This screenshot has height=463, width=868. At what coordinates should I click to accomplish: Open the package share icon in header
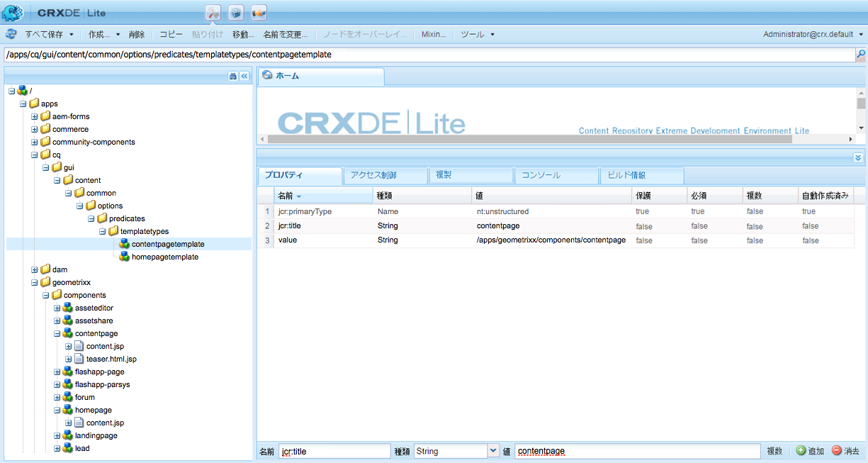[259, 12]
